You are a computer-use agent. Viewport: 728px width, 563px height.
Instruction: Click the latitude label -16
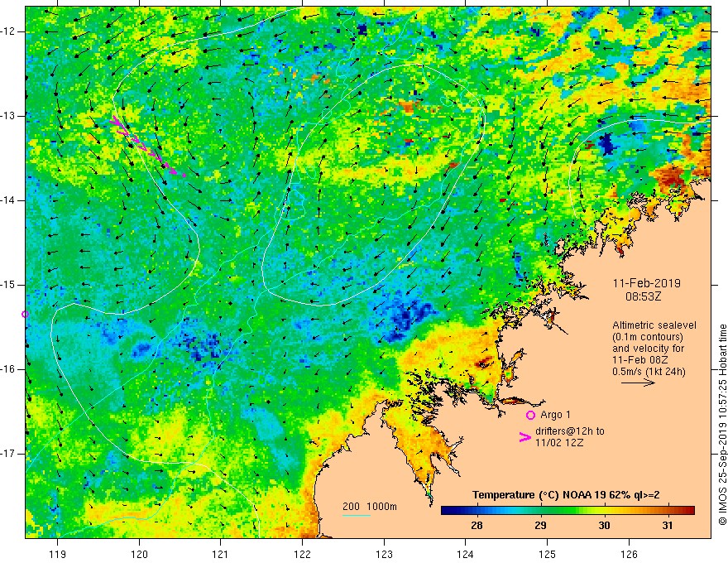pyautogui.click(x=9, y=369)
